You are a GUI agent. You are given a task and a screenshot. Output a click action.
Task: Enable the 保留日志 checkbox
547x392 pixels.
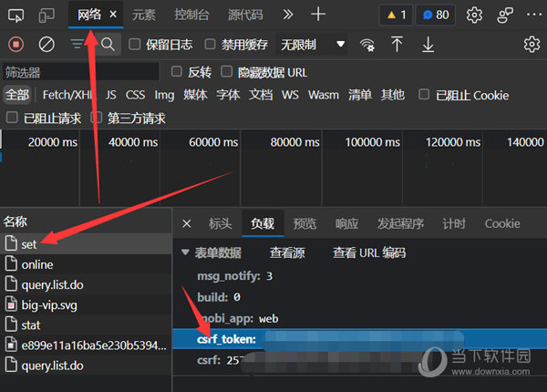135,44
